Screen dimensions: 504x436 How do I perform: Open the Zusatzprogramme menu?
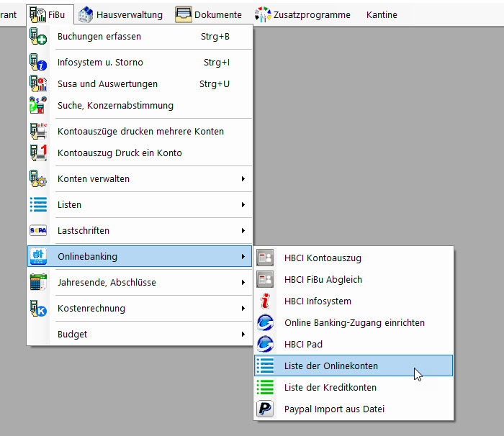pos(302,15)
